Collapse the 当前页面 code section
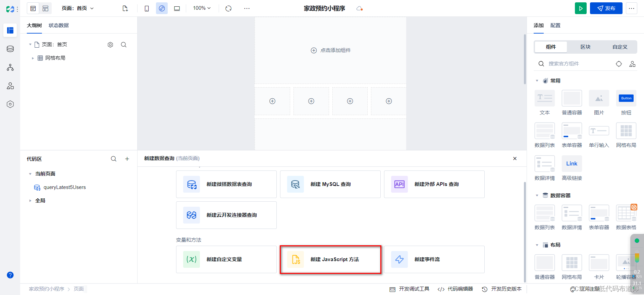 click(x=30, y=174)
